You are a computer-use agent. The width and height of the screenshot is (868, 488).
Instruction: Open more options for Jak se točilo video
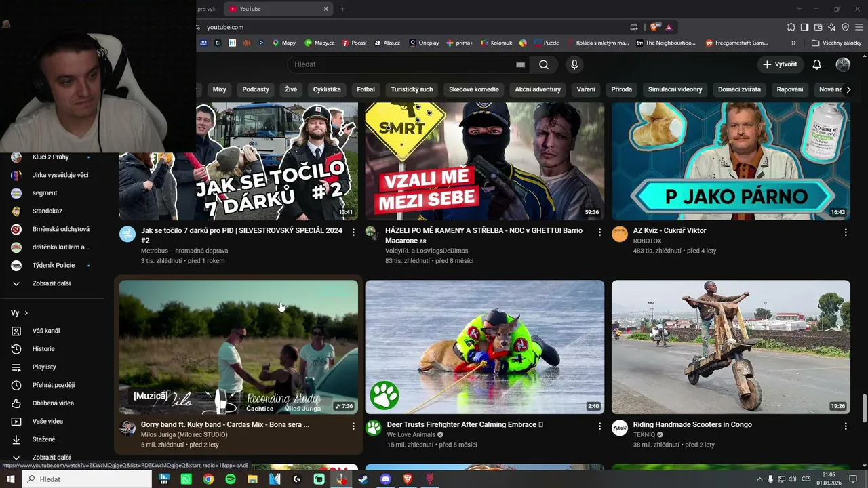[353, 232]
